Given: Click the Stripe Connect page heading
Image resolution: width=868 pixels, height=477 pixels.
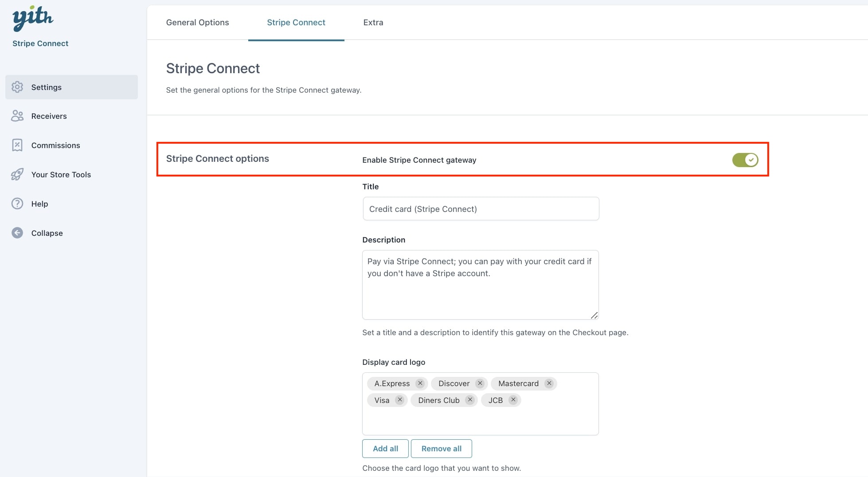Looking at the screenshot, I should (x=213, y=68).
